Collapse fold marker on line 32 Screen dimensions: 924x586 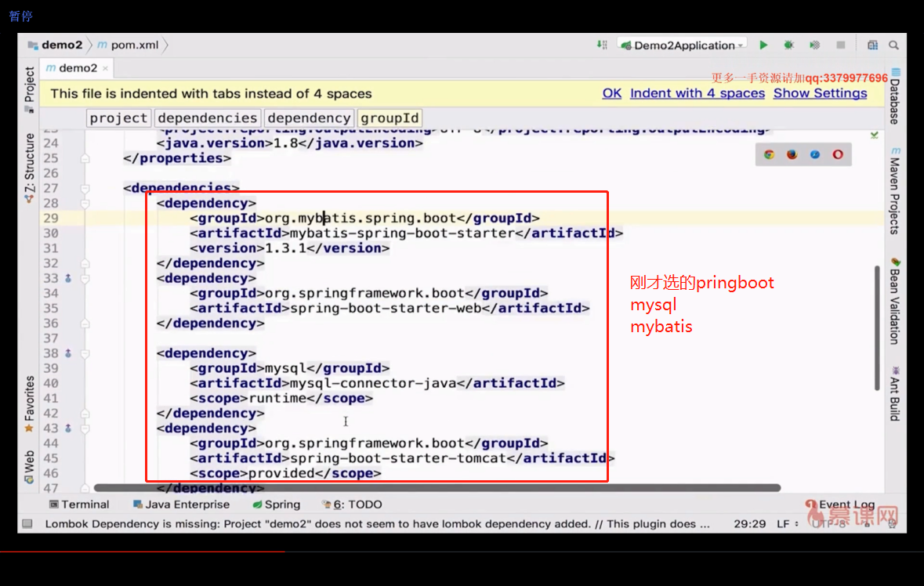[85, 263]
